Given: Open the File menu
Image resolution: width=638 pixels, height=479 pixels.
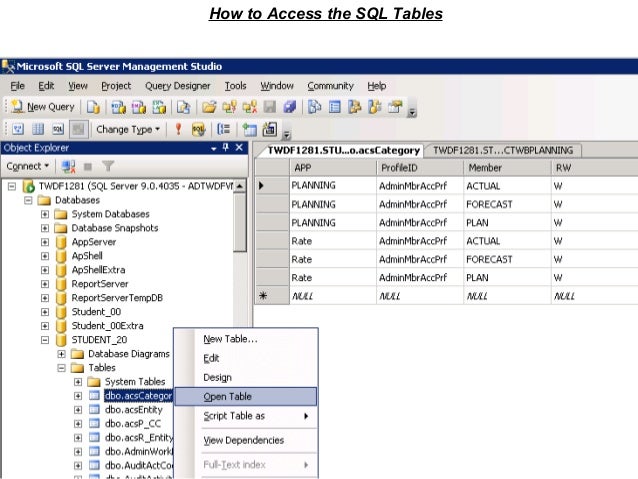Looking at the screenshot, I should pyautogui.click(x=17, y=86).
